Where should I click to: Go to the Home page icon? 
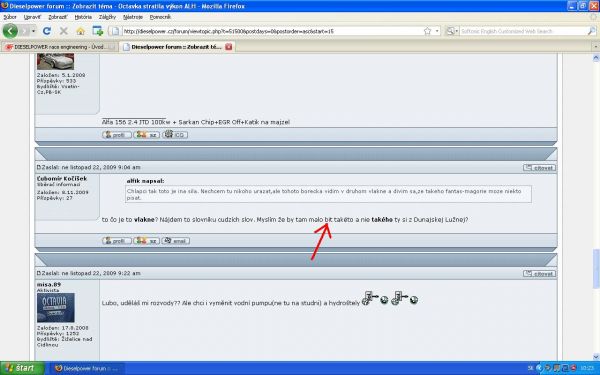[80, 31]
